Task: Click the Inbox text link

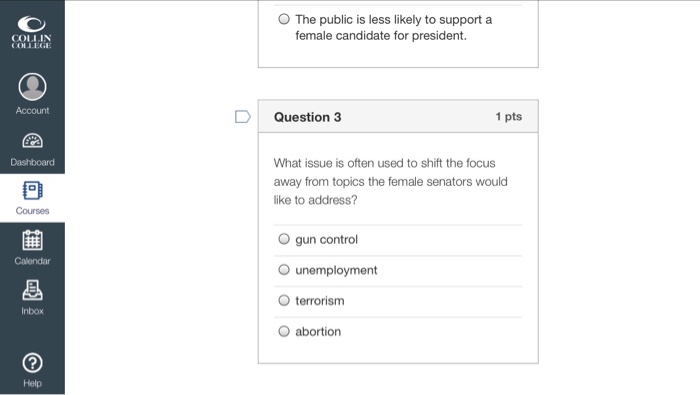Action: coord(32,311)
